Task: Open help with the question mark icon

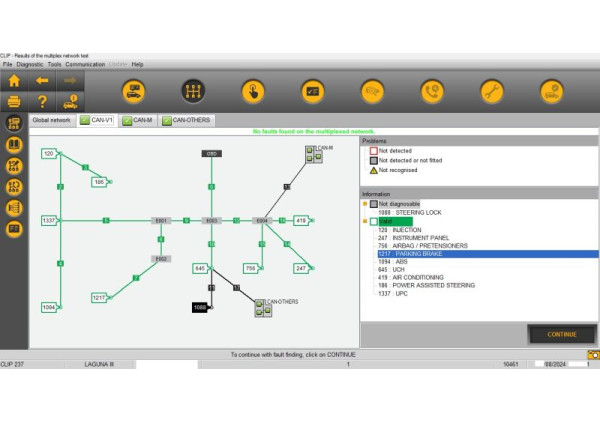Action: point(42,101)
